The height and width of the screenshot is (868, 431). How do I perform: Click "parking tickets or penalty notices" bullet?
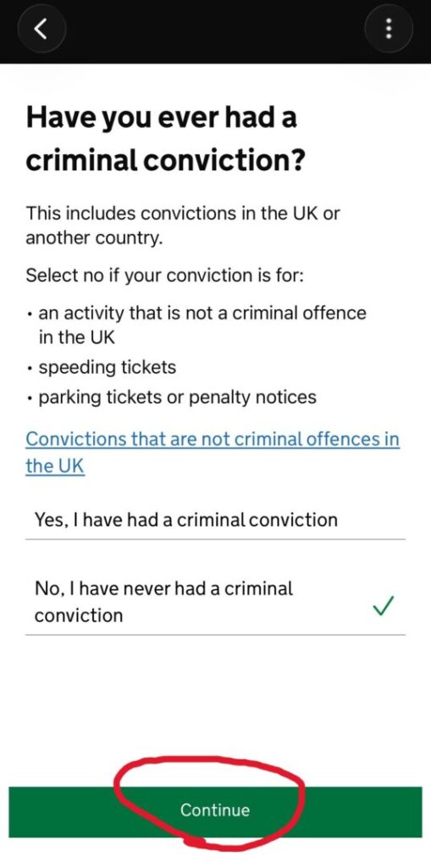tap(177, 397)
